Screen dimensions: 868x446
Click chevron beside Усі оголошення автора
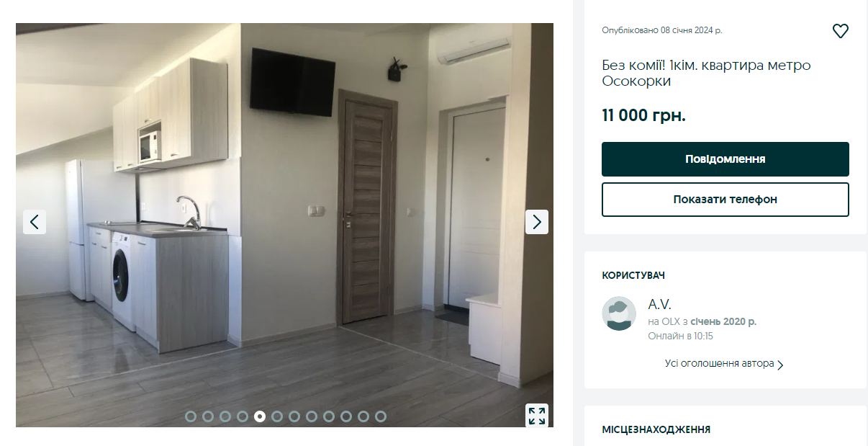click(780, 365)
